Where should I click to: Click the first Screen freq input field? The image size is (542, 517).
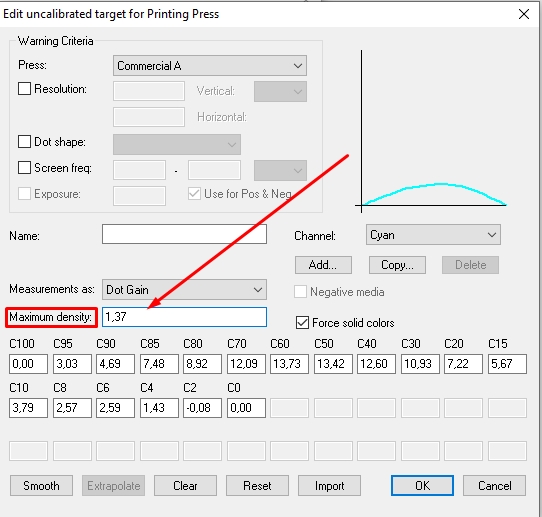click(139, 170)
